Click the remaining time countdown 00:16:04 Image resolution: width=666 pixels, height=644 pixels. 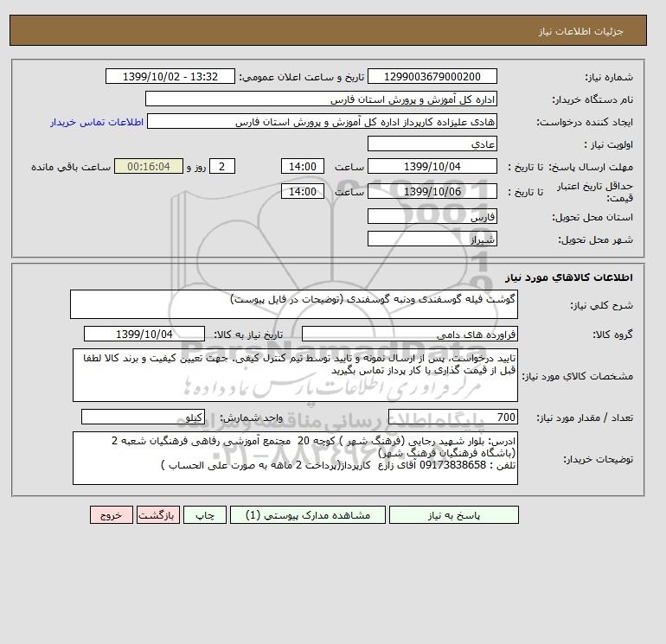[x=149, y=167]
